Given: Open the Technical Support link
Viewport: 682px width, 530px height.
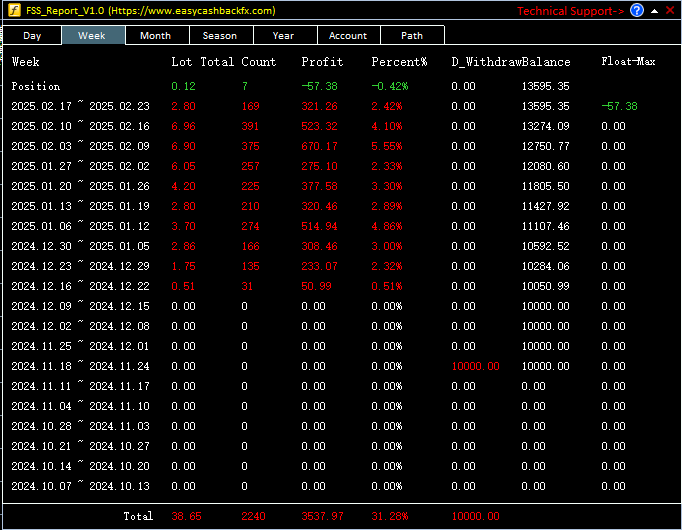Looking at the screenshot, I should (x=570, y=11).
